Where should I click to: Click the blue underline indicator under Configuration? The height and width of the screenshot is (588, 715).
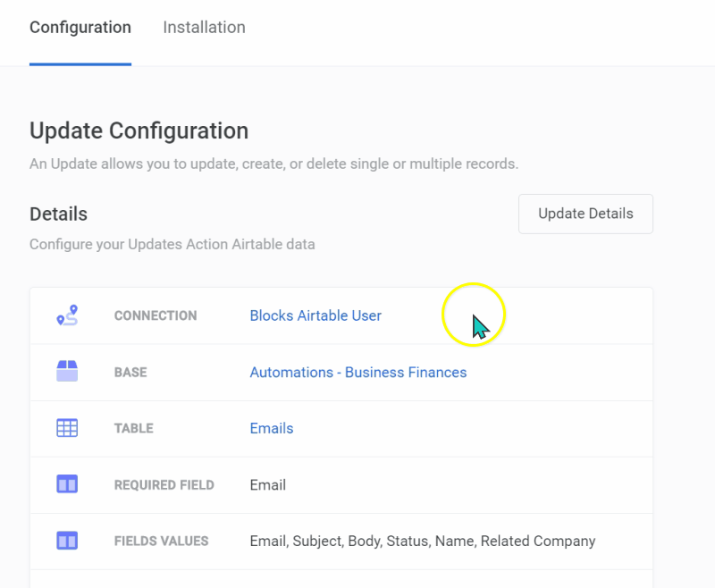(x=80, y=63)
